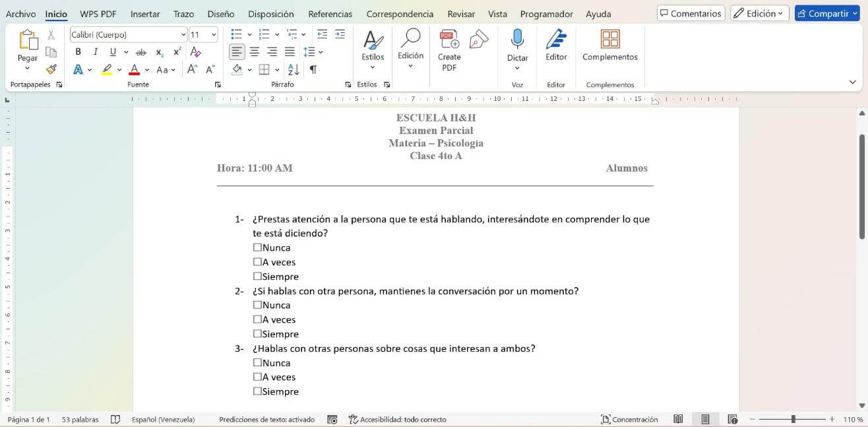Image resolution: width=868 pixels, height=427 pixels.
Task: Toggle italic formatting
Action: coord(95,51)
